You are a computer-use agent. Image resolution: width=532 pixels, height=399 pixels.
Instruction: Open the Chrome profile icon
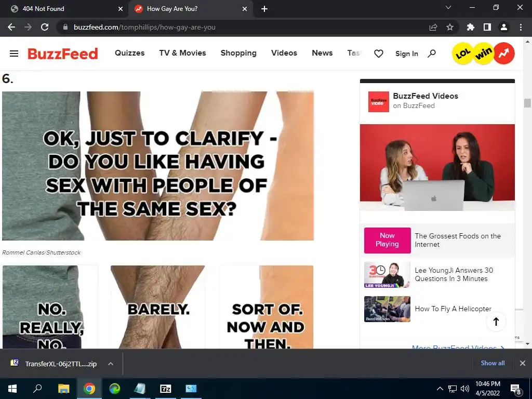pyautogui.click(x=504, y=27)
